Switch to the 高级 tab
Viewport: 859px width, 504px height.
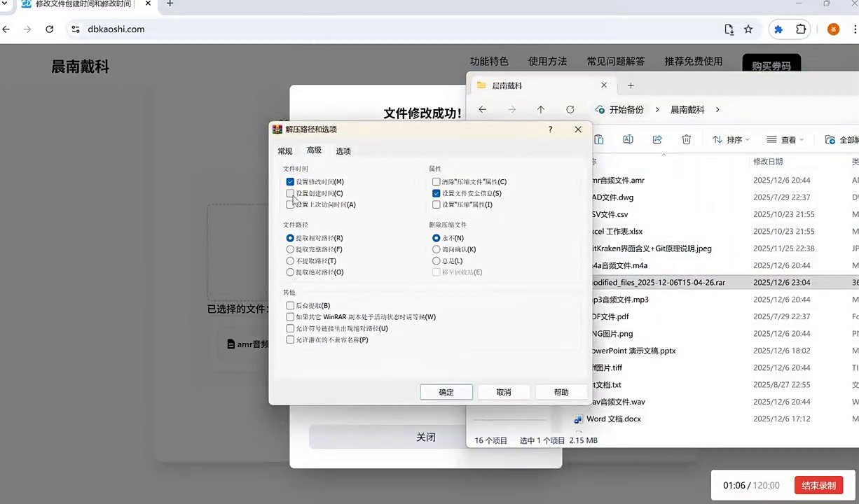tap(314, 150)
